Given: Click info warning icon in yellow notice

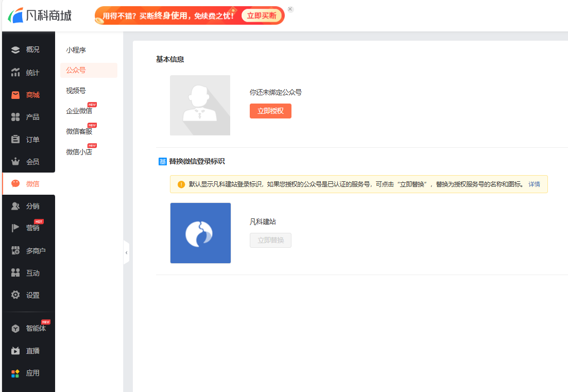Looking at the screenshot, I should (x=181, y=184).
